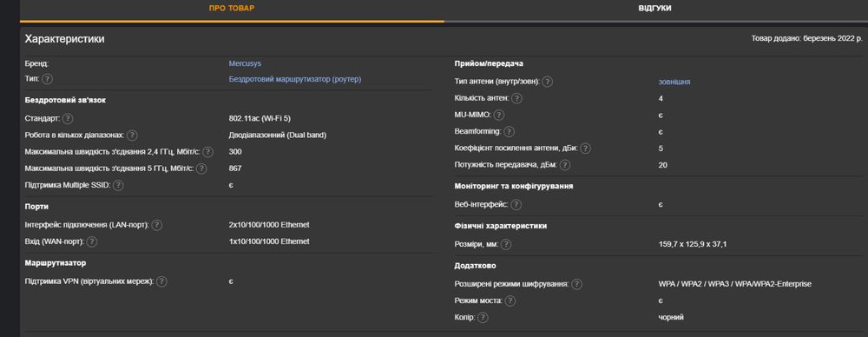This screenshot has width=868, height=337.
Task: Show help for Робота в кількох діапазонах
Action: (x=132, y=135)
